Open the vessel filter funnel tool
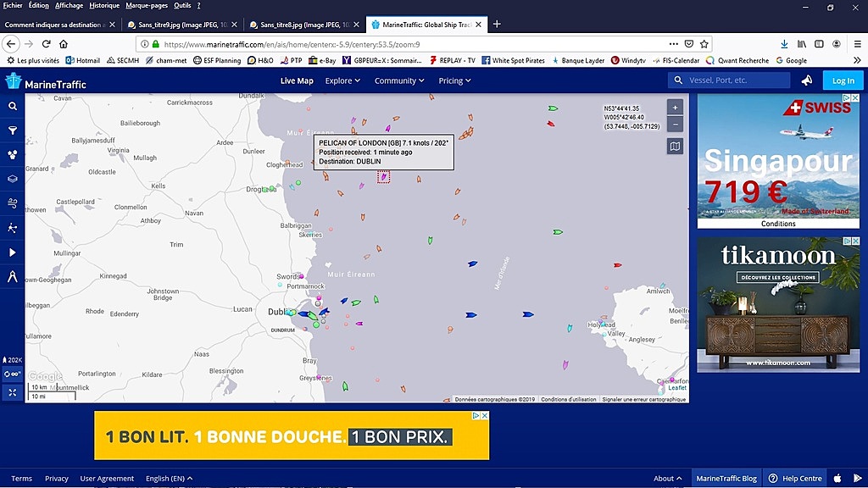Screen dimensions: 868x488 (x=12, y=130)
